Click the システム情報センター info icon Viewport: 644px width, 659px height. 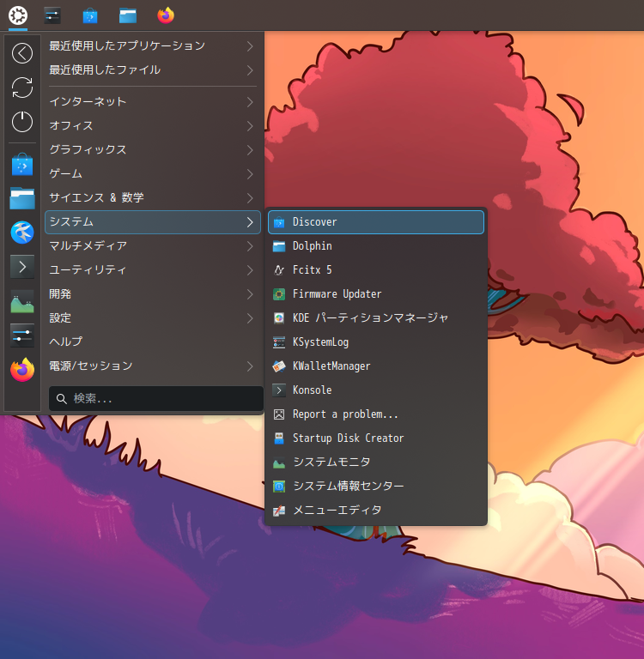(x=279, y=487)
